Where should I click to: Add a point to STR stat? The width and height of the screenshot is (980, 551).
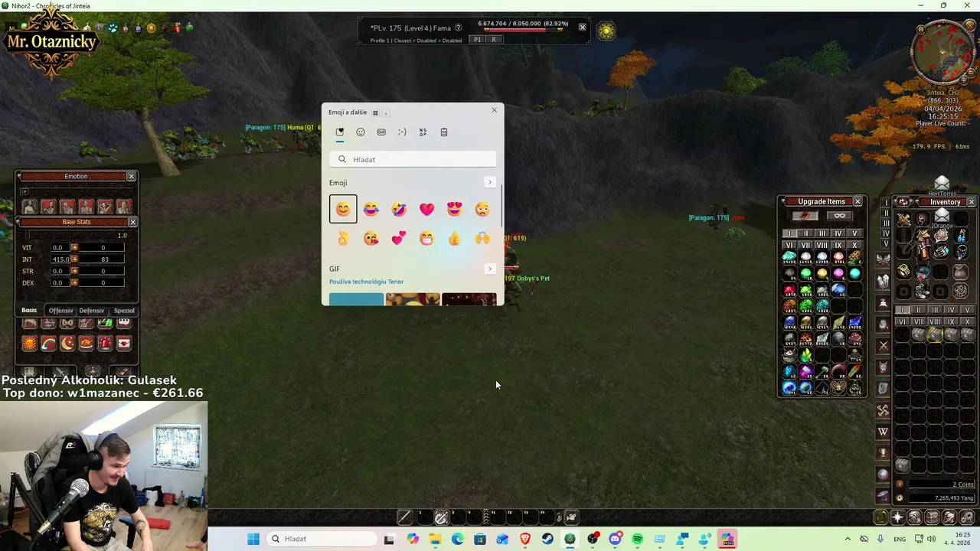pyautogui.click(x=74, y=271)
